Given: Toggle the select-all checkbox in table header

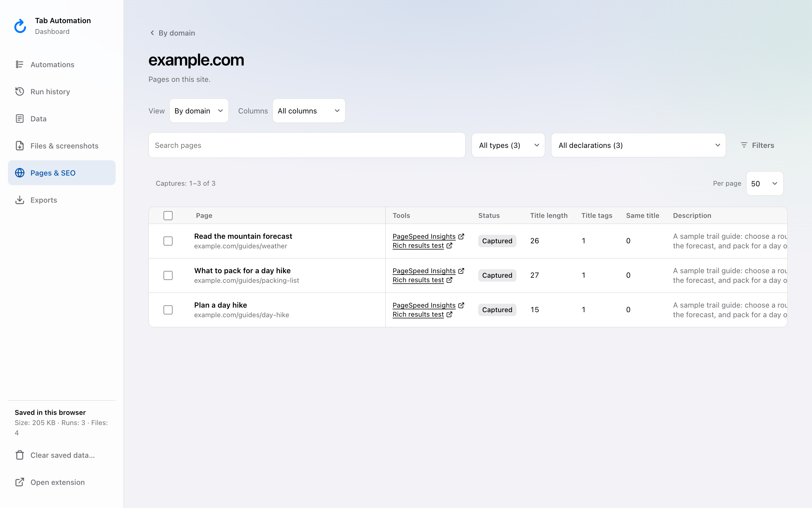Looking at the screenshot, I should (168, 215).
